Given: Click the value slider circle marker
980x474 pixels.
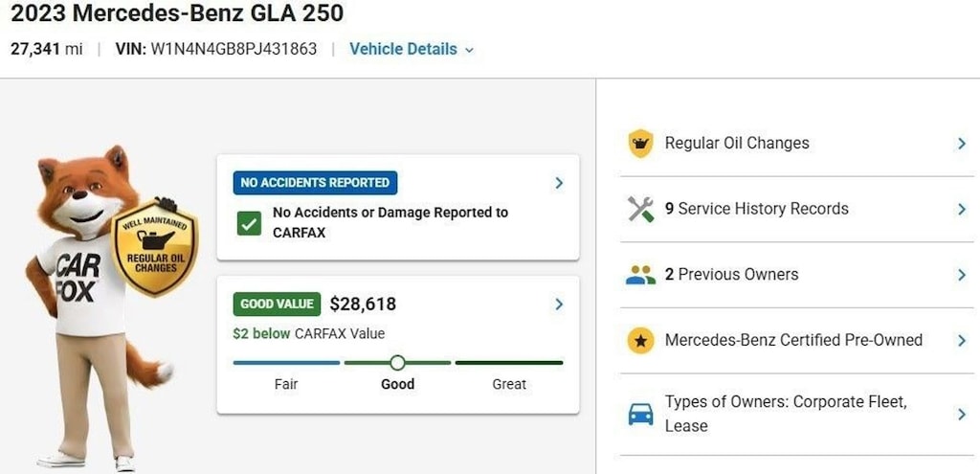Looking at the screenshot, I should pyautogui.click(x=397, y=363).
